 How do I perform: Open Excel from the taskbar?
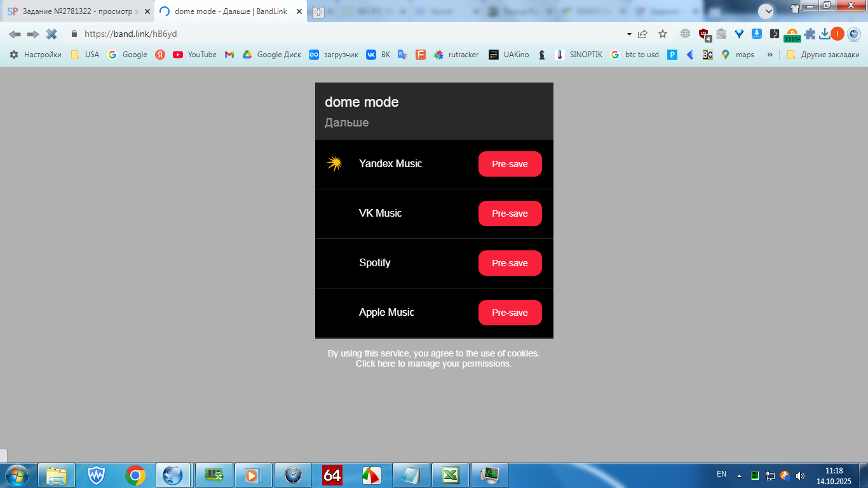(x=451, y=475)
